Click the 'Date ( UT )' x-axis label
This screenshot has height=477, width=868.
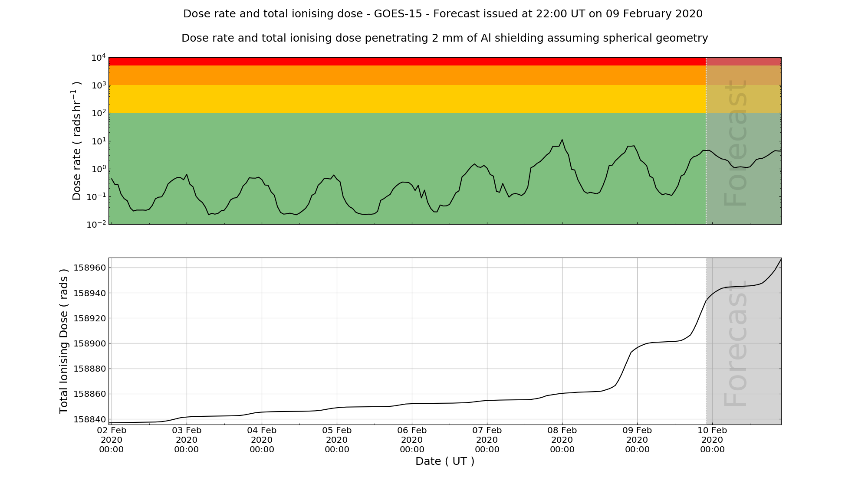click(x=444, y=461)
